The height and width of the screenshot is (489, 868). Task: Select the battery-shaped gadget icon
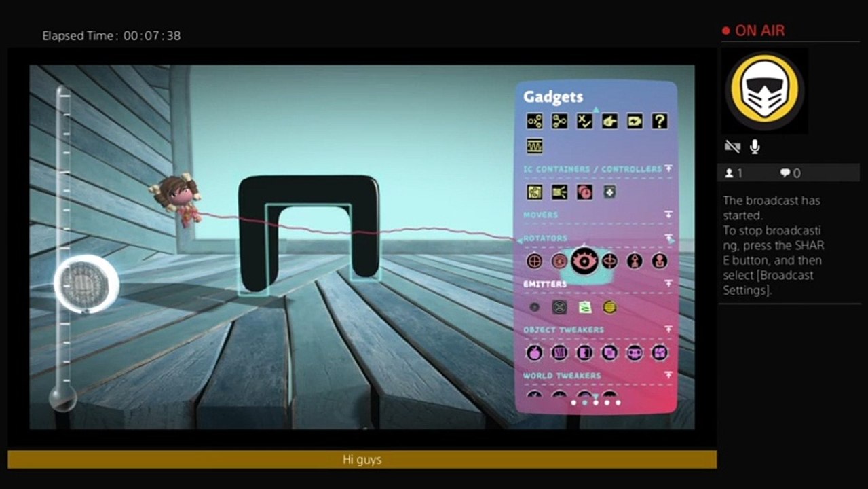tap(635, 122)
